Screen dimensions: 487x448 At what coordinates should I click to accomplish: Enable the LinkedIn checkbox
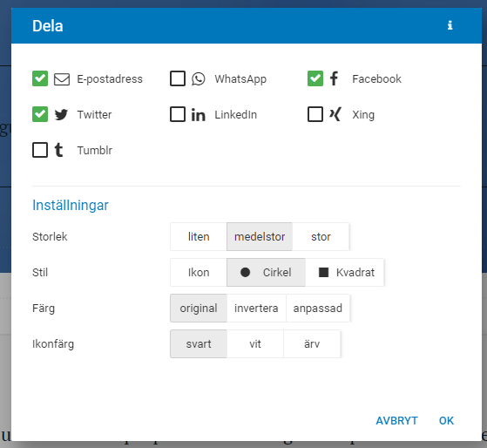point(178,114)
